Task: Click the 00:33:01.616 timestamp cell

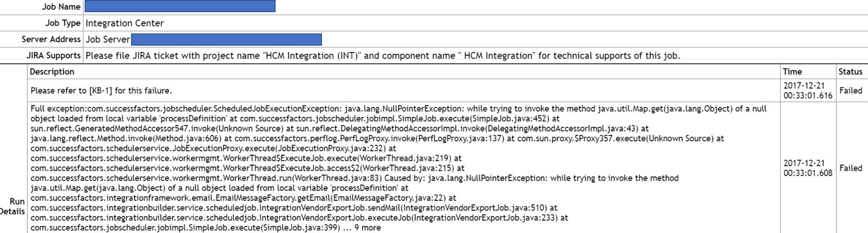Action: pos(808,90)
